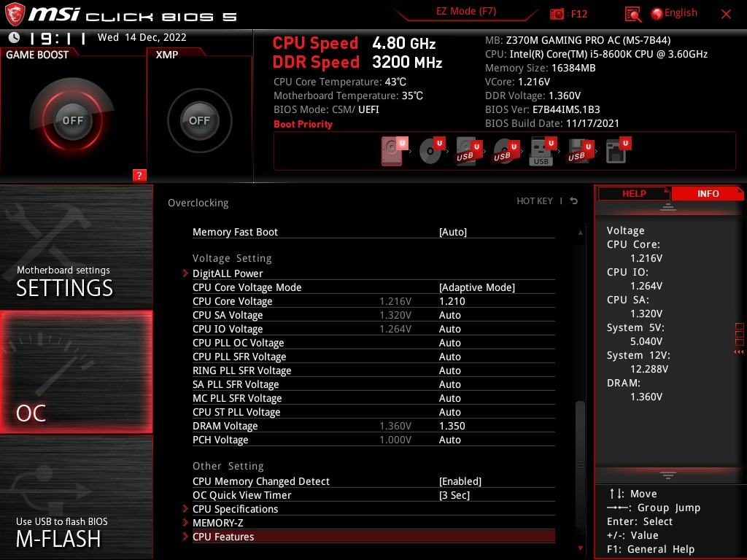
Task: Click the bottom grip handle of info panel
Action: [x=668, y=475]
